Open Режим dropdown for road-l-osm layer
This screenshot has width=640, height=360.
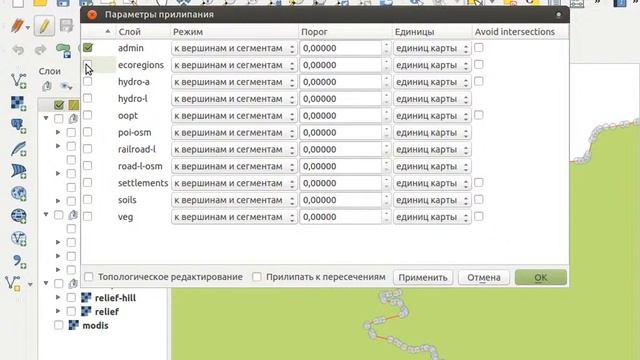tap(234, 166)
